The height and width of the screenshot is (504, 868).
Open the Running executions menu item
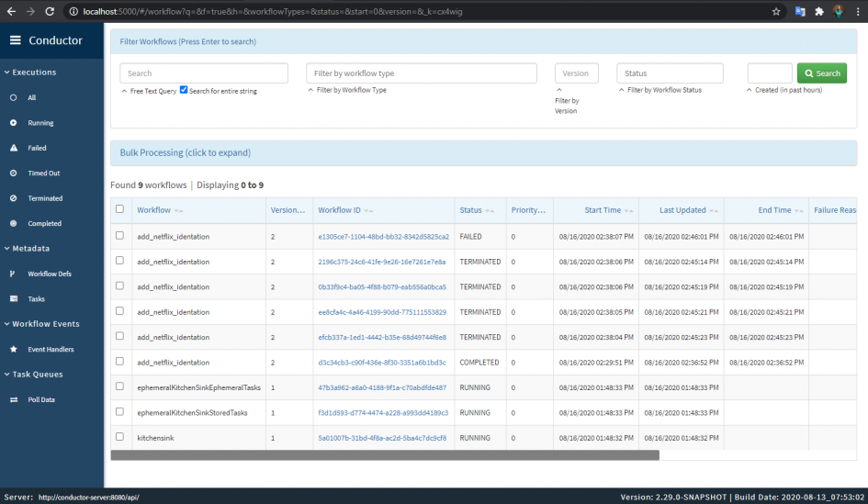pyautogui.click(x=40, y=123)
